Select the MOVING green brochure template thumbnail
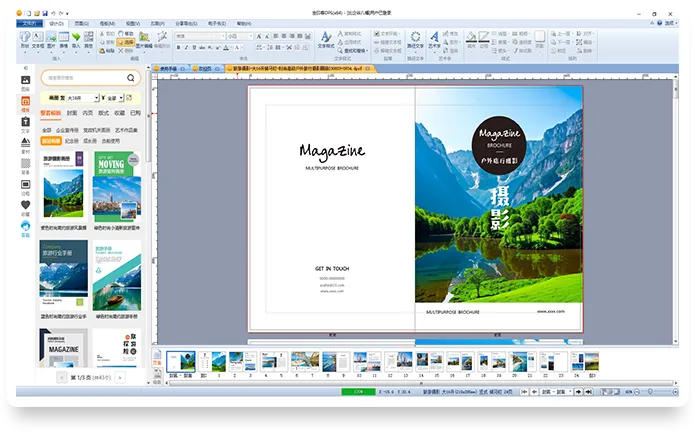 [x=116, y=185]
